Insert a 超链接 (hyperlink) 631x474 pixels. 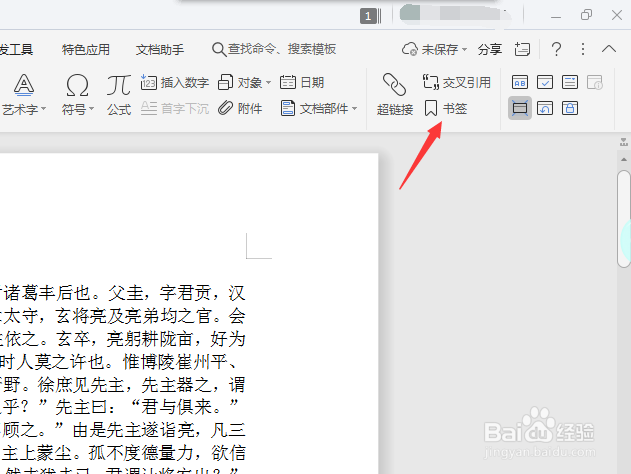point(395,95)
